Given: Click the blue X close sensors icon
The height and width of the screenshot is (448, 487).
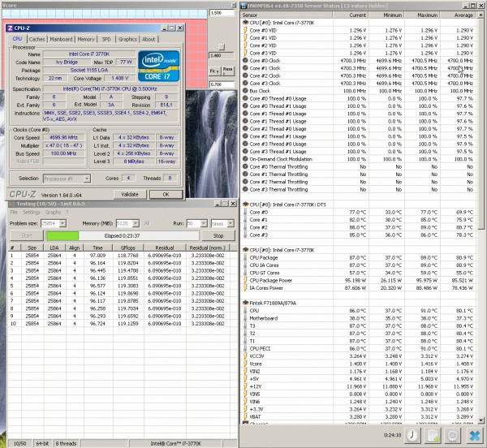Looking at the screenshot, I should (x=475, y=435).
